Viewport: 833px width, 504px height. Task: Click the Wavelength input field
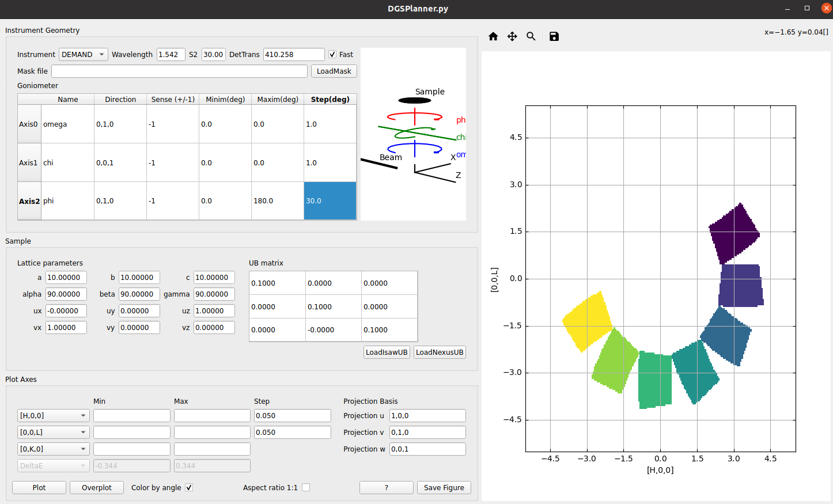click(171, 54)
